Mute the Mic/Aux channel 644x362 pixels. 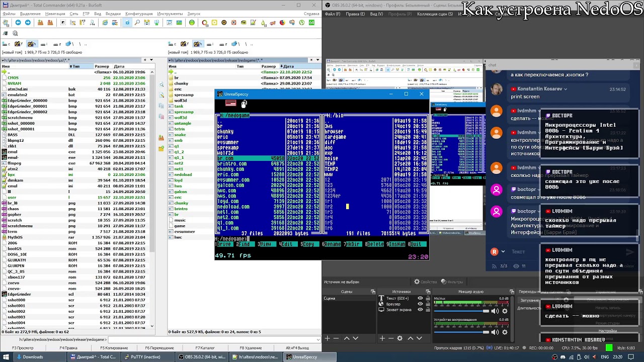(495, 311)
